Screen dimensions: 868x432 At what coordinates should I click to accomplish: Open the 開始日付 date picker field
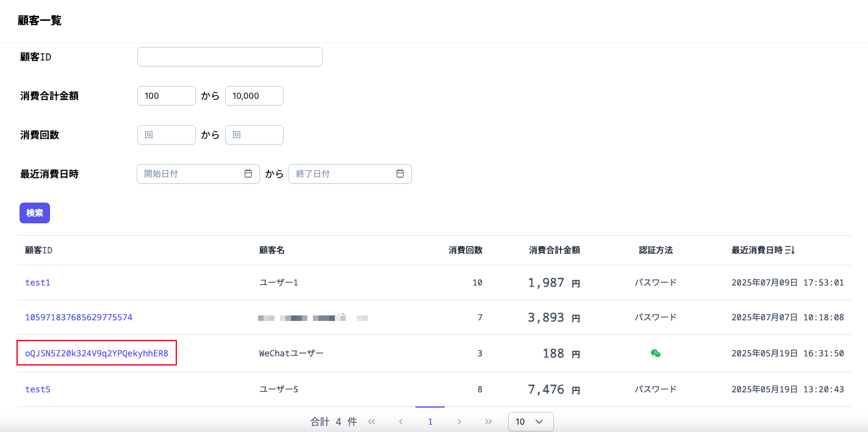tap(198, 174)
